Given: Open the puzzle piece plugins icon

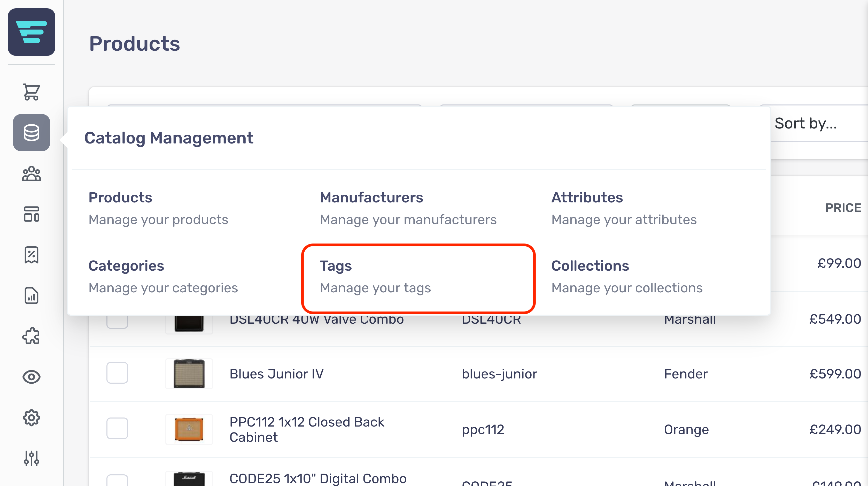Looking at the screenshot, I should (31, 336).
